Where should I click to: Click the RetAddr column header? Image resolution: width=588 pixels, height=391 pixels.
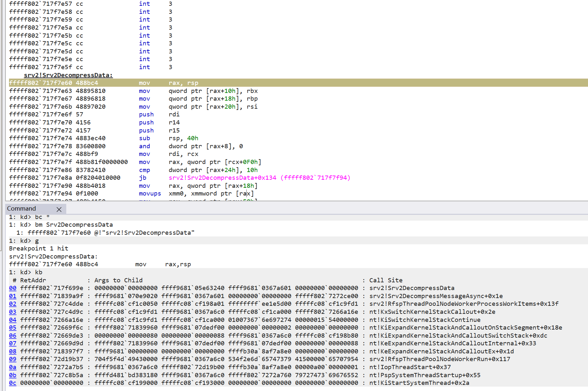33,280
